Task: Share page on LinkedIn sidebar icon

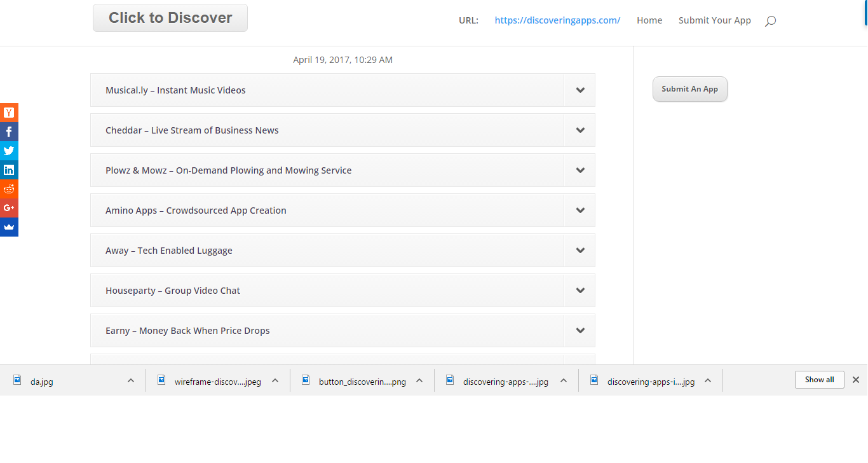Action: 9,170
